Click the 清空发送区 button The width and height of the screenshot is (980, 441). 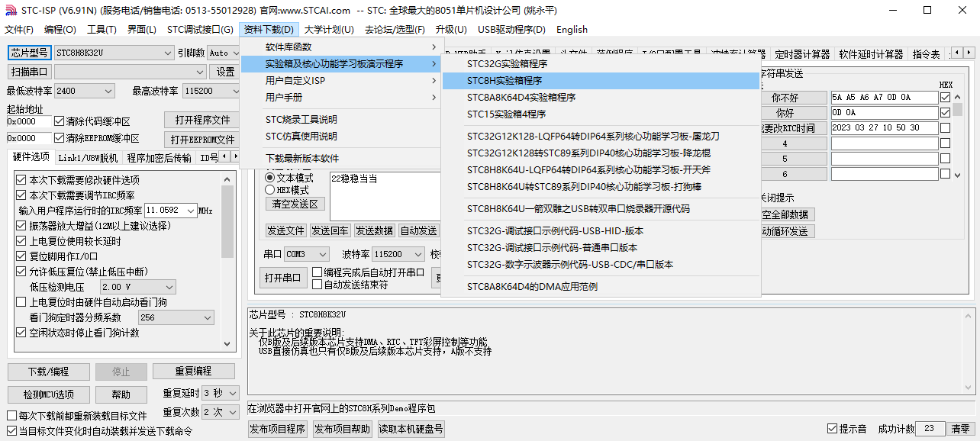click(x=295, y=204)
